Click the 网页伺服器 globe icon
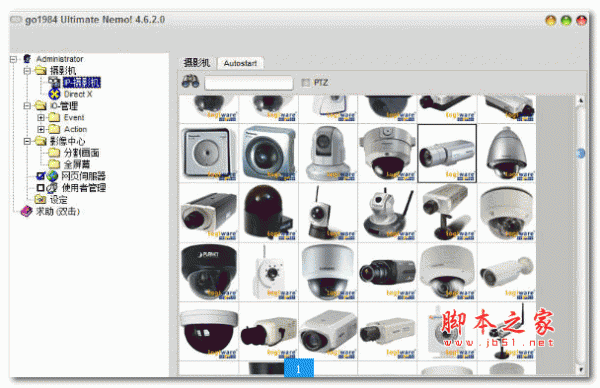The height and width of the screenshot is (388, 600). coord(52,176)
